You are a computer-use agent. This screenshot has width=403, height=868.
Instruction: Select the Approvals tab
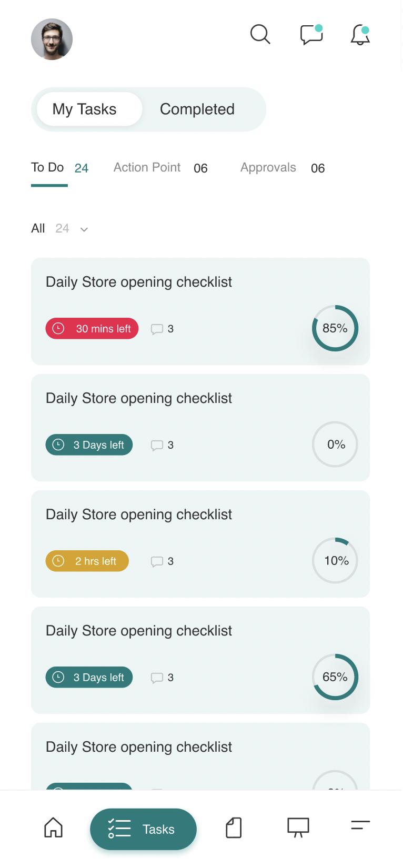[x=283, y=168]
